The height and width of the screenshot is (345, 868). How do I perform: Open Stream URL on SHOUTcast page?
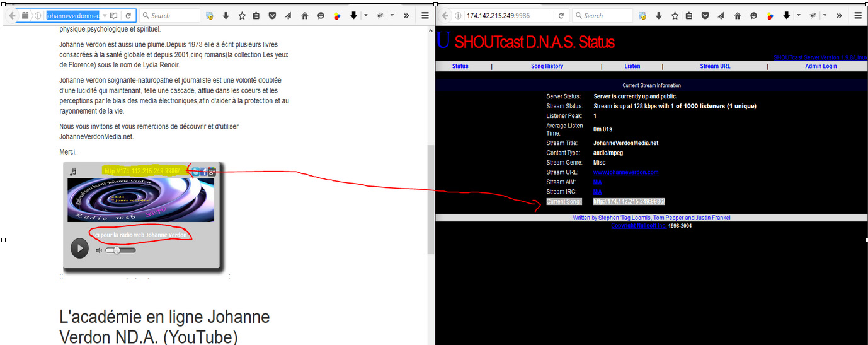point(715,66)
